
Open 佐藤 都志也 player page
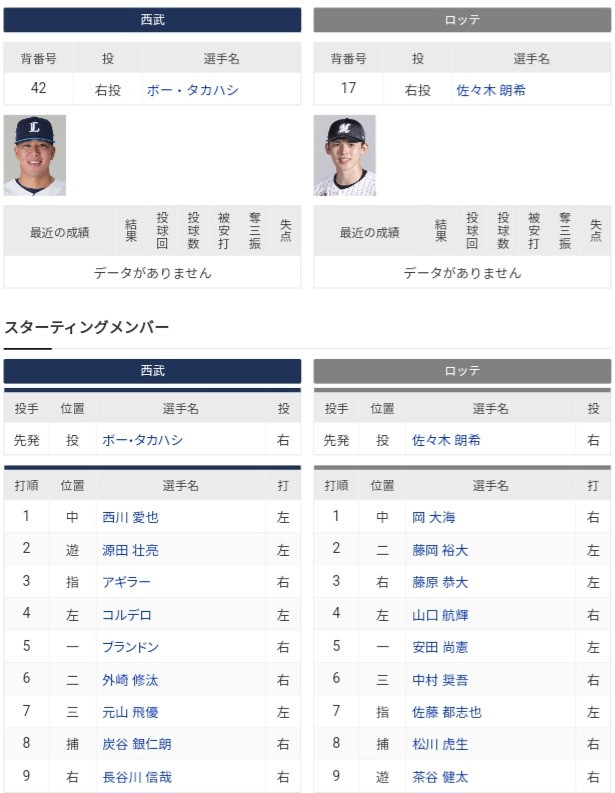(x=447, y=712)
